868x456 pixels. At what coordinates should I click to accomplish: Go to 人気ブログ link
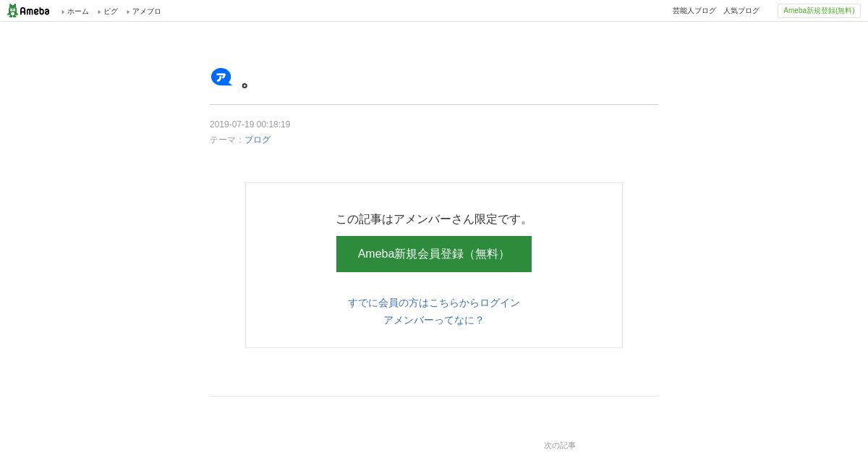tap(741, 11)
